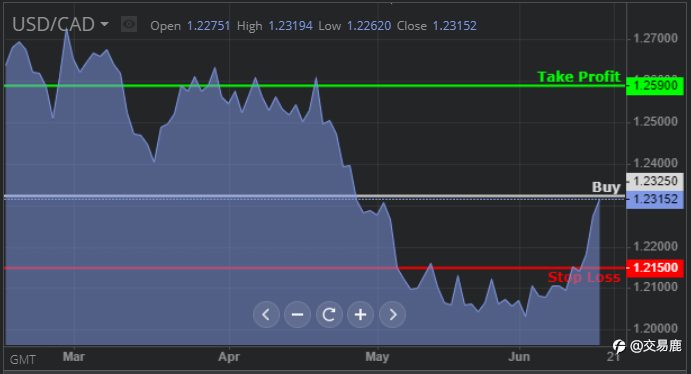The width and height of the screenshot is (691, 374).
Task: Open the USD/CAD symbol dropdown
Action: tap(60, 25)
